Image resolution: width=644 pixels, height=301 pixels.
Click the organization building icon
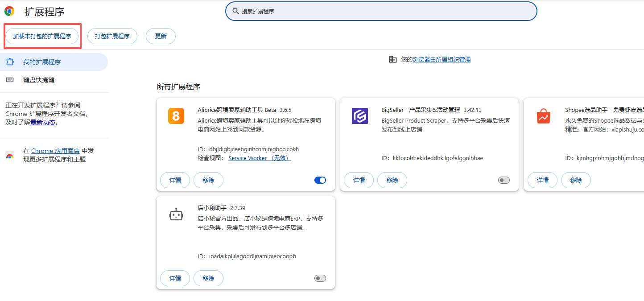pos(393,58)
